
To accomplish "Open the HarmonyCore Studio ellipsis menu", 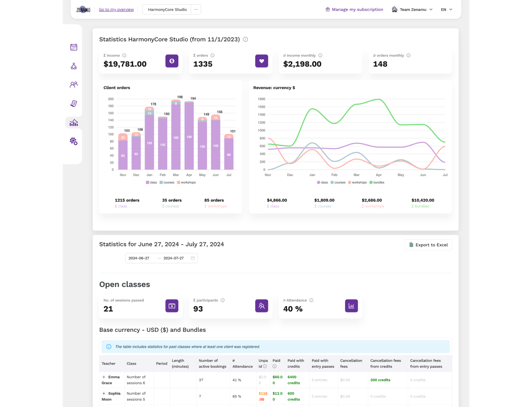I will (196, 10).
